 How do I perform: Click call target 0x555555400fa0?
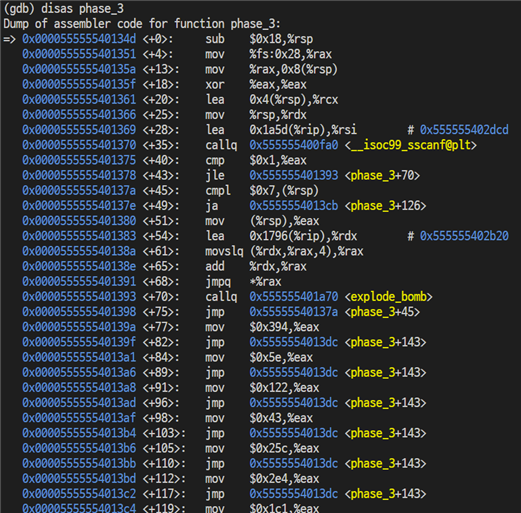[293, 145]
